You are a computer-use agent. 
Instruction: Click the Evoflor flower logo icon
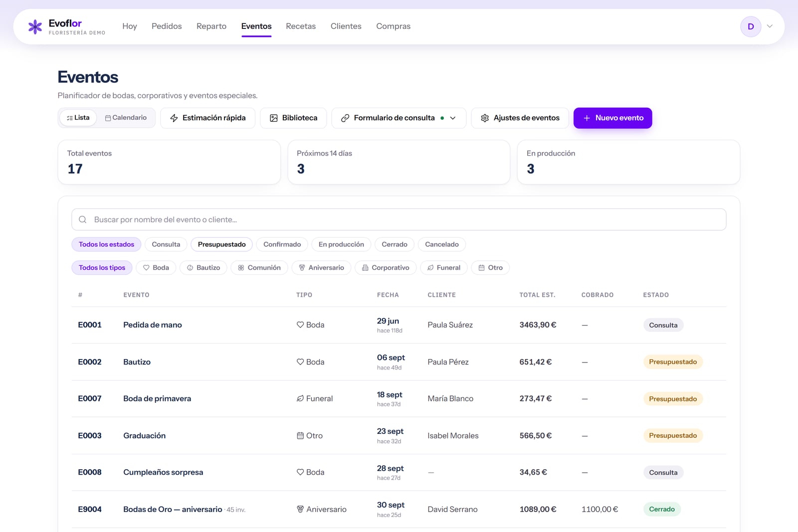tap(35, 26)
